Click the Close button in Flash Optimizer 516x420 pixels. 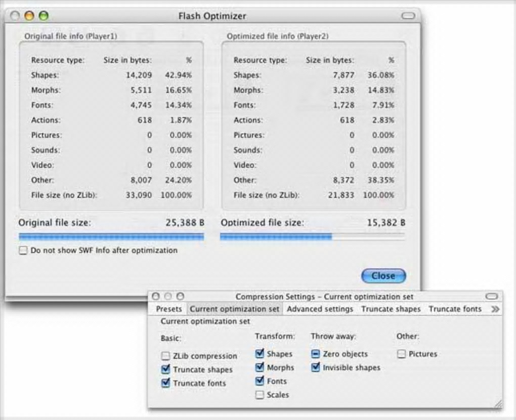click(383, 276)
